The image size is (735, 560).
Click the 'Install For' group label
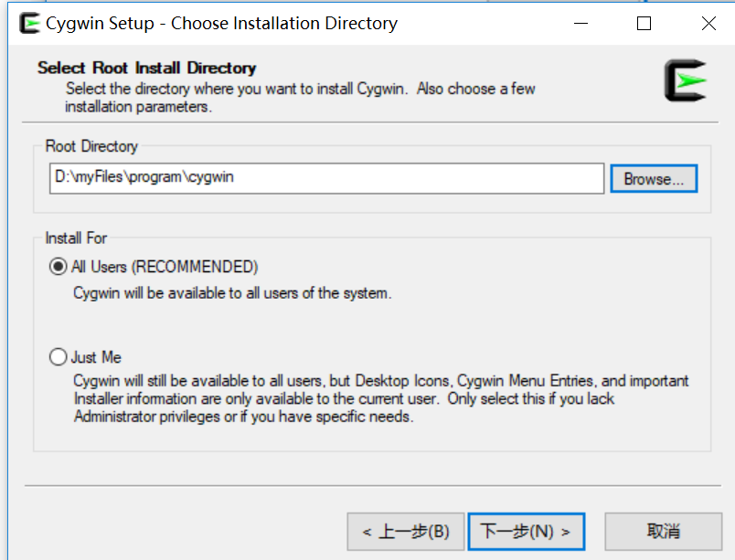[76, 238]
